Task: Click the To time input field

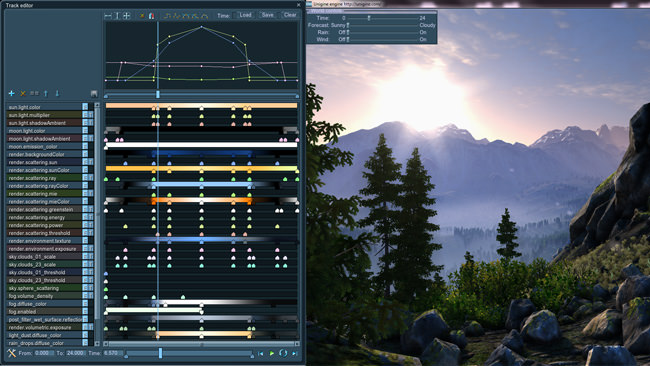Action: (75, 353)
